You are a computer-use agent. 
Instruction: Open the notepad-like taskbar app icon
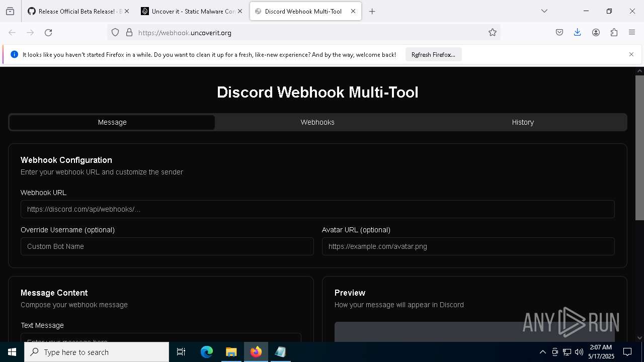pos(280,352)
